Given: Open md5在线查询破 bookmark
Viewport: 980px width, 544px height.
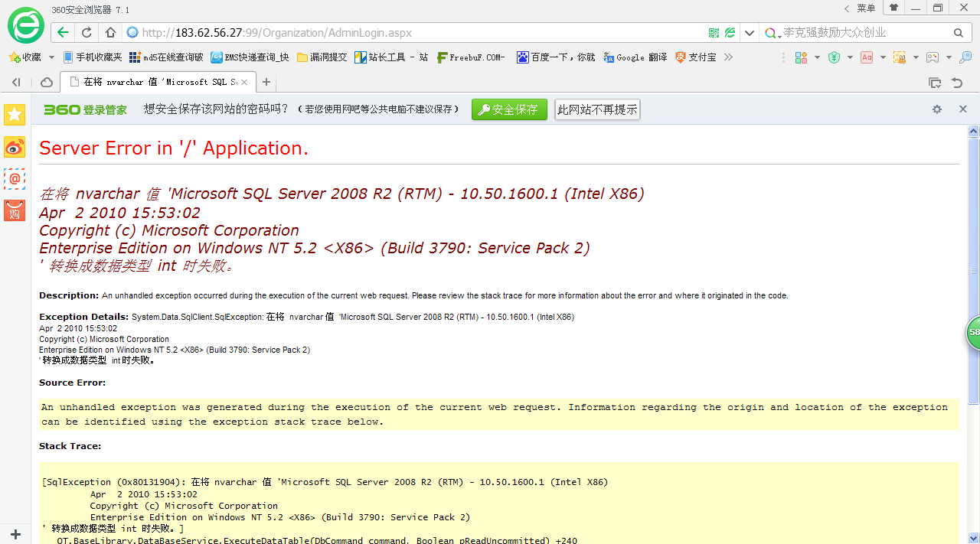Looking at the screenshot, I should point(167,57).
